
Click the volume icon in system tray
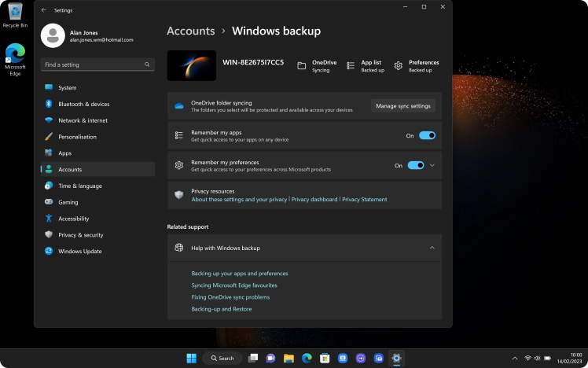[538, 359]
